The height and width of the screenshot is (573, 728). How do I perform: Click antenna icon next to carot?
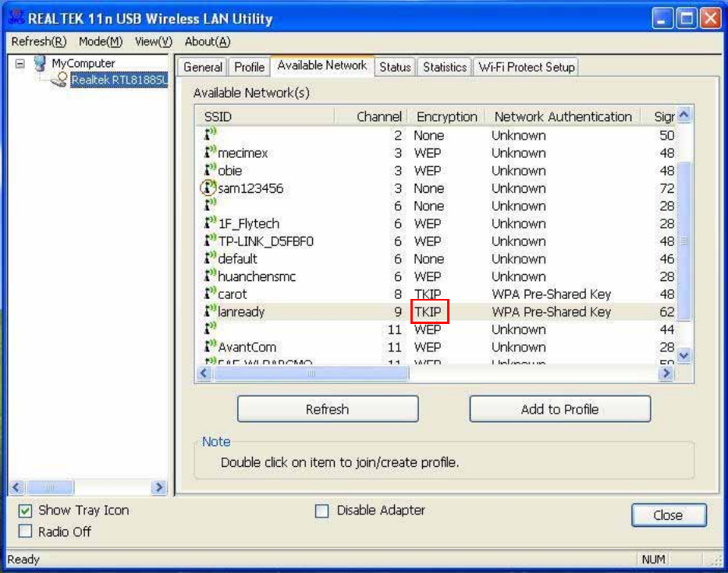pyautogui.click(x=211, y=293)
